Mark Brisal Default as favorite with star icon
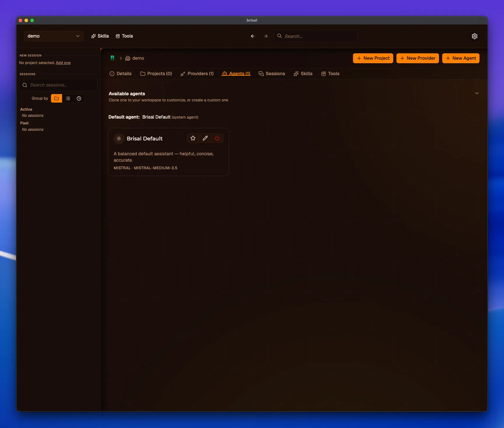This screenshot has height=428, width=504. point(193,138)
